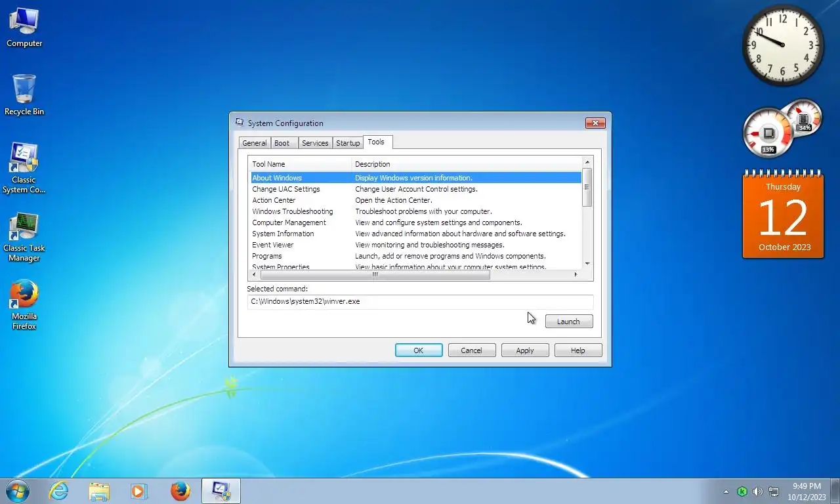Open the Windows Start menu orb
Image resolution: width=840 pixels, height=504 pixels.
18,491
